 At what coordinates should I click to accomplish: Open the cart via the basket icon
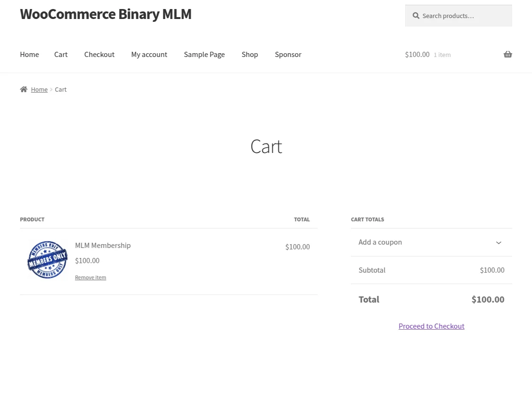click(507, 54)
